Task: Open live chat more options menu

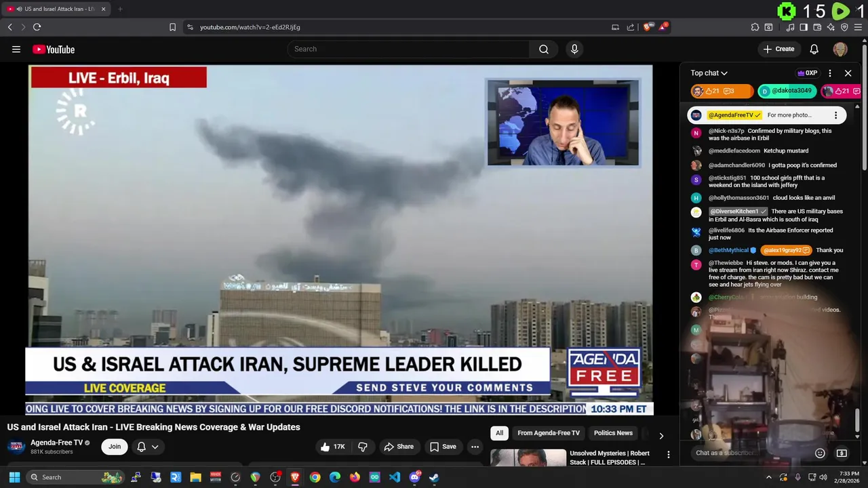Action: [829, 73]
